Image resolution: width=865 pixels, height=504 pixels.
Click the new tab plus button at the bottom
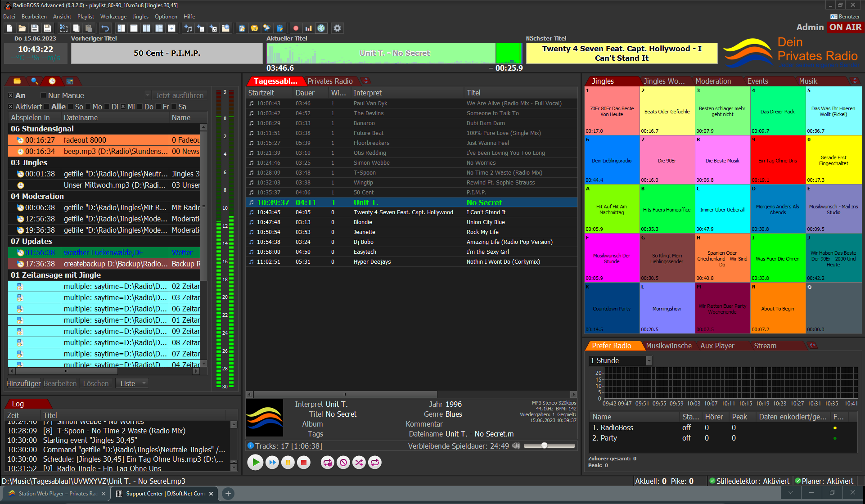pos(228,494)
